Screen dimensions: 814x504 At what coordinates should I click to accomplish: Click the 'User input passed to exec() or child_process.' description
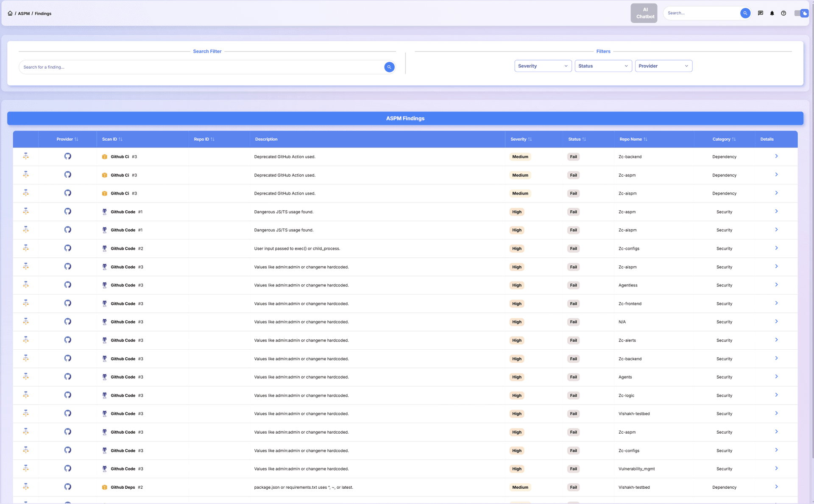[297, 249]
